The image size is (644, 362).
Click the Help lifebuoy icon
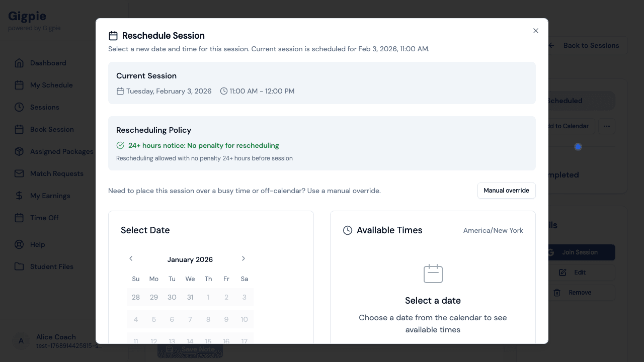tap(19, 244)
